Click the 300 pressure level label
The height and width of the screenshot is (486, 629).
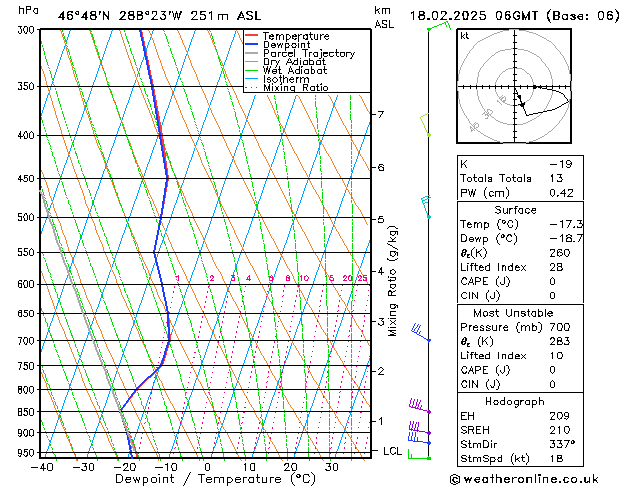click(x=28, y=30)
